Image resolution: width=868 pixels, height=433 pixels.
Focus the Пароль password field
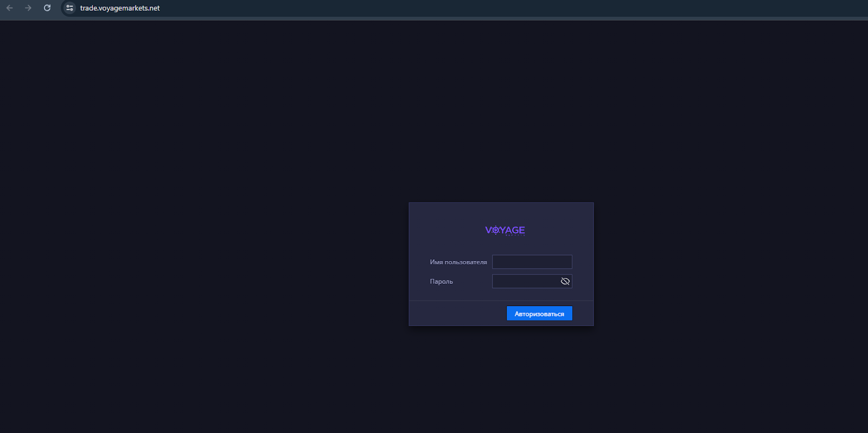coord(532,281)
